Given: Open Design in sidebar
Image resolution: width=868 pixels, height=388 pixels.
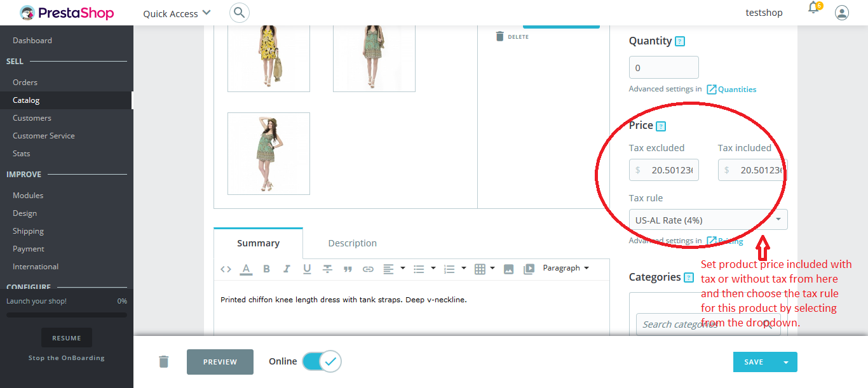Looking at the screenshot, I should coord(25,213).
